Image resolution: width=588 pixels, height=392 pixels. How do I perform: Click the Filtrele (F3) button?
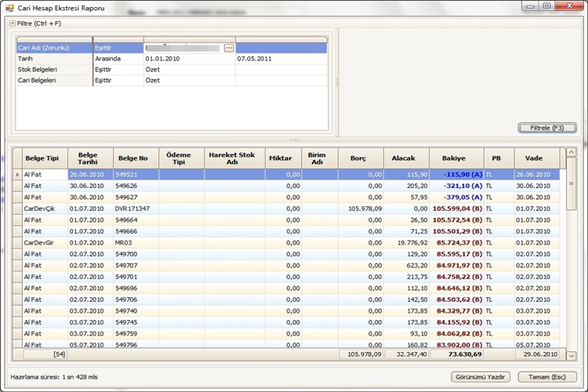click(x=547, y=128)
